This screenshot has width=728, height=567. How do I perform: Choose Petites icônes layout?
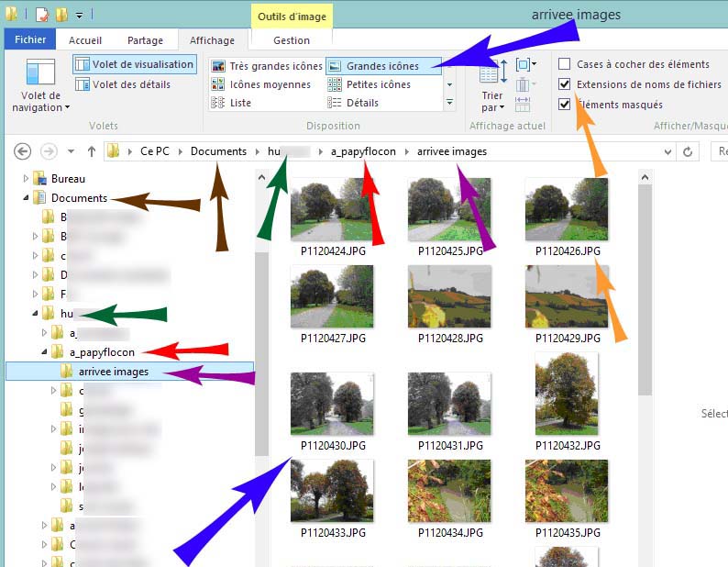(370, 84)
